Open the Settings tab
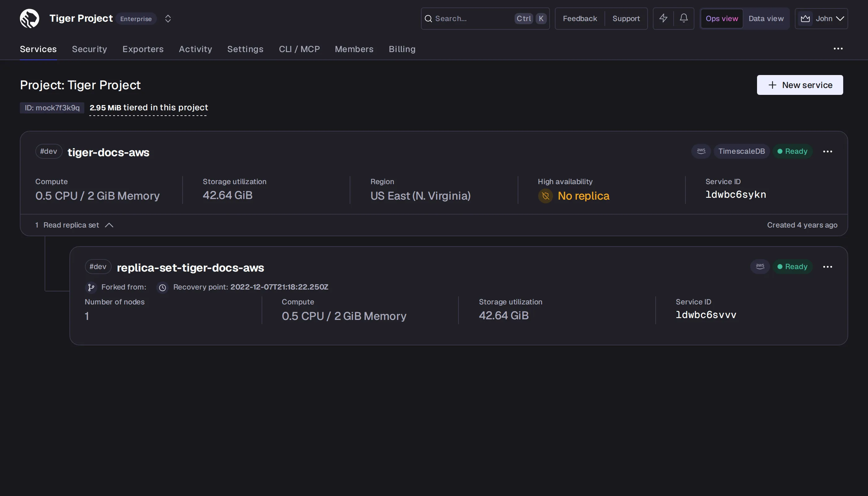The width and height of the screenshot is (868, 496). point(245,49)
